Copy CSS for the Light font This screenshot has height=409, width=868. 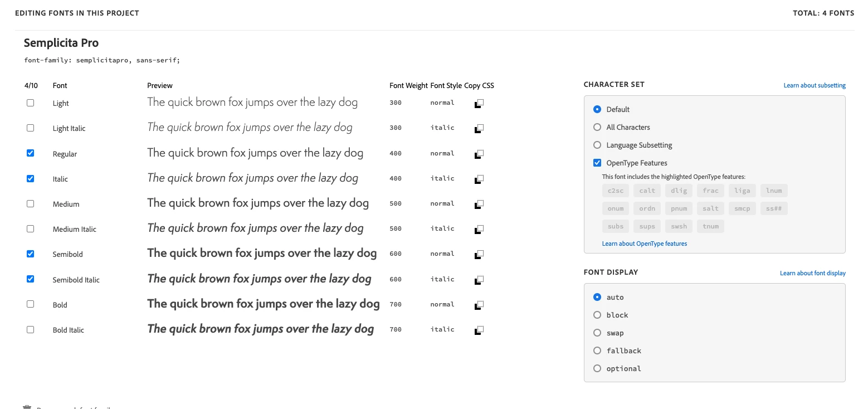479,103
